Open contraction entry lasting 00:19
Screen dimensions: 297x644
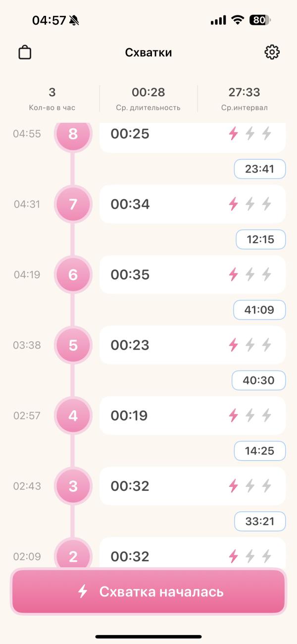193,415
